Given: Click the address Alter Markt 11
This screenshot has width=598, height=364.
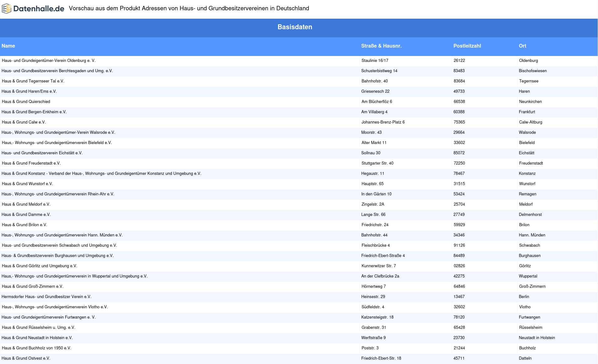Looking at the screenshot, I should [374, 143].
